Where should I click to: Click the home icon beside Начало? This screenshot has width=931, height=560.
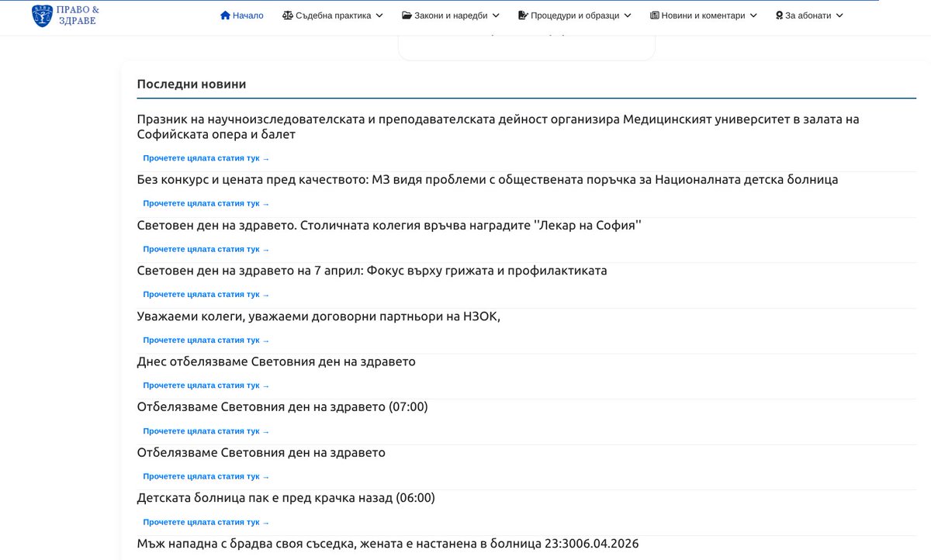click(225, 16)
